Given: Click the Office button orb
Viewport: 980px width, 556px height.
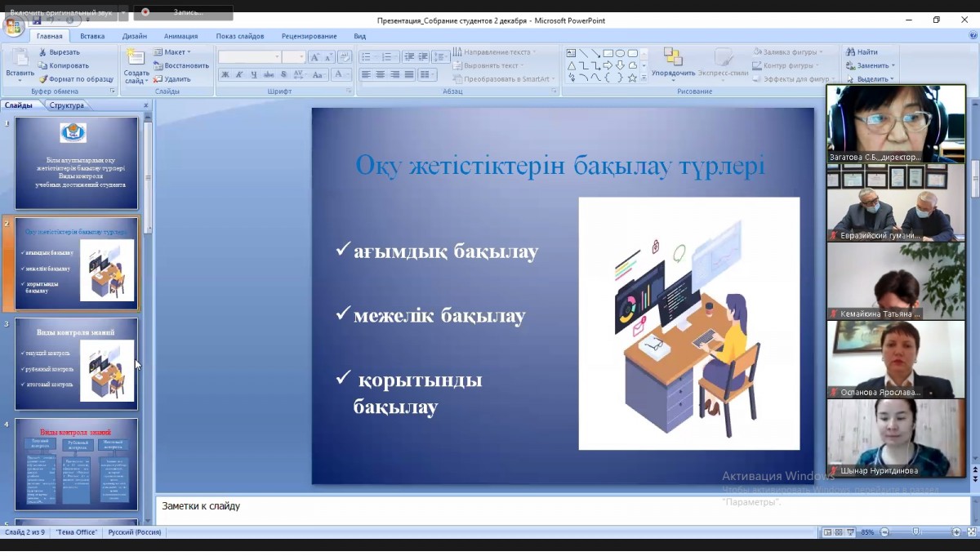Looking at the screenshot, I should [14, 27].
